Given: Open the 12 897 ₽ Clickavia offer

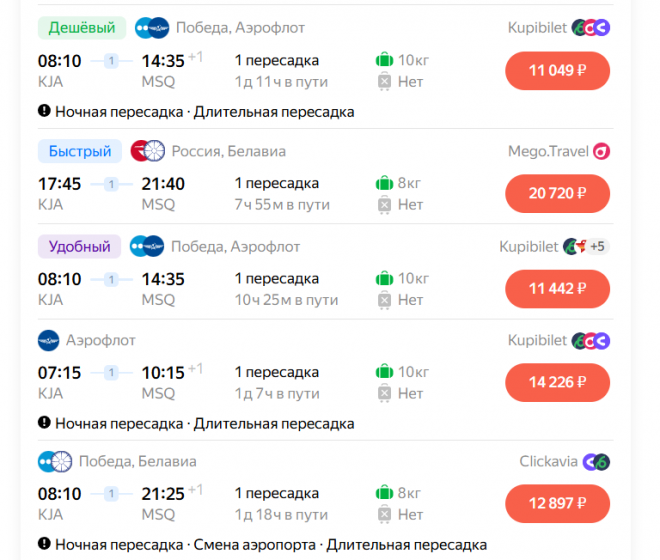Looking at the screenshot, I should (x=557, y=503).
